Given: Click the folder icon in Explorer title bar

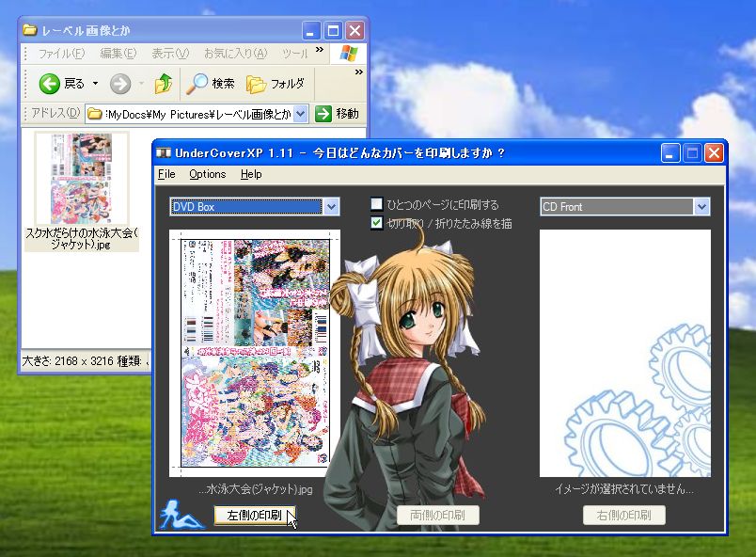Looking at the screenshot, I should pos(30,30).
